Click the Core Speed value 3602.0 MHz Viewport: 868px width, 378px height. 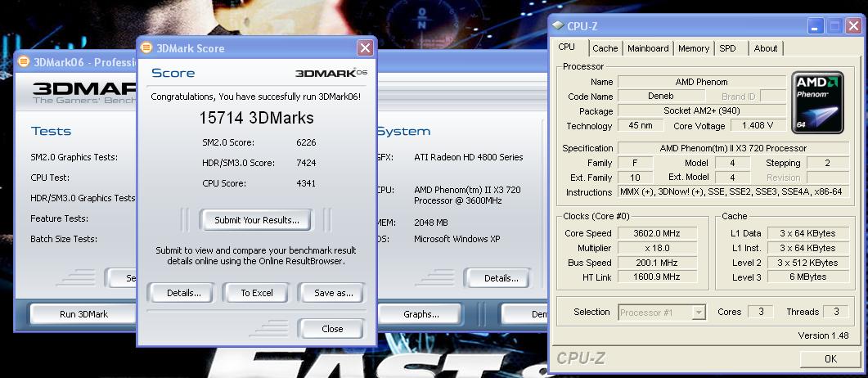pos(657,233)
